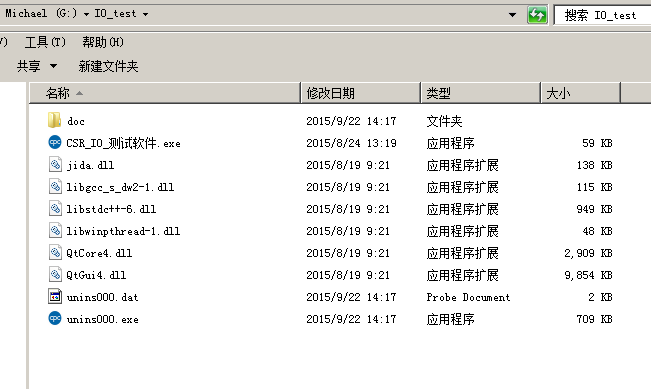Image resolution: width=651 pixels, height=389 pixels.
Task: Click the 949 KB size cell
Action: point(595,209)
